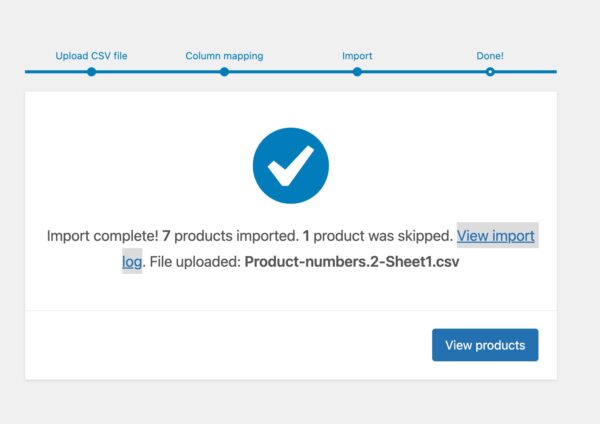Click the Upload CSV file step dot
The width and height of the screenshot is (600, 424).
point(91,72)
